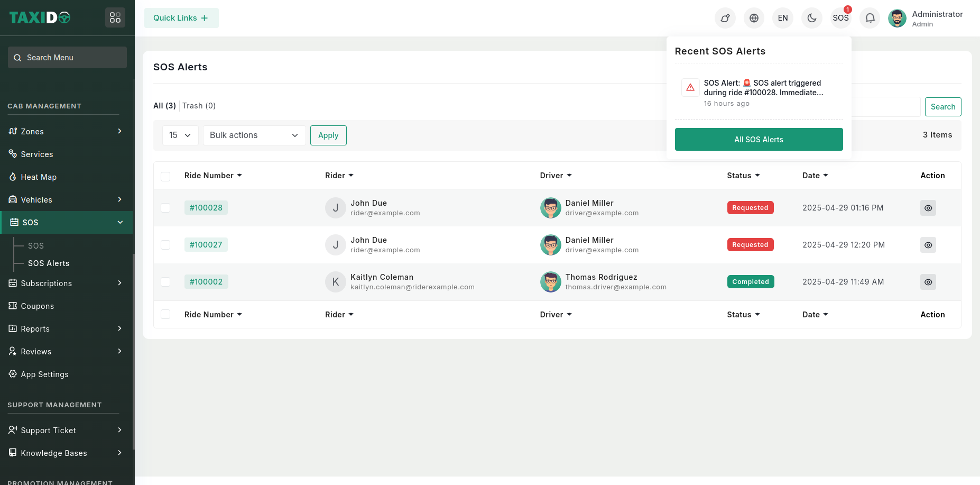Open Heat Map in sidebar
The height and width of the screenshot is (485, 980).
coord(39,177)
